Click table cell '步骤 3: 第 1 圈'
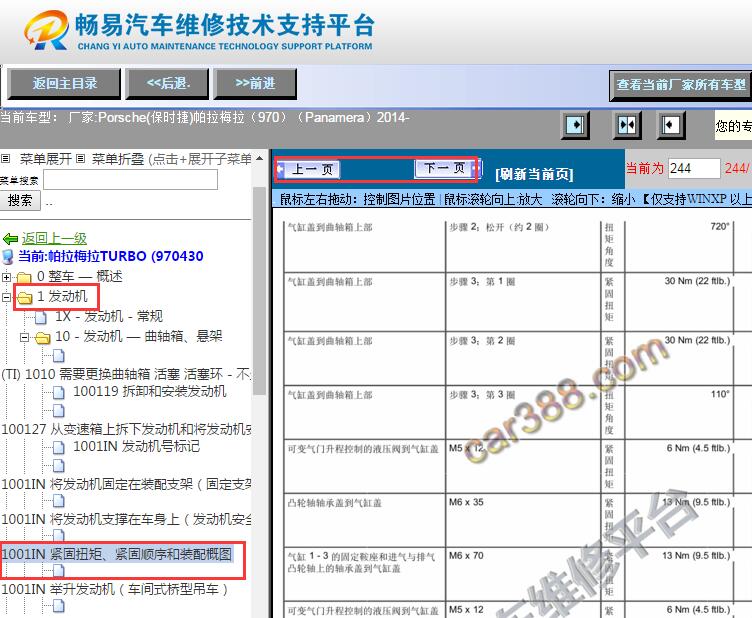 (523, 302)
